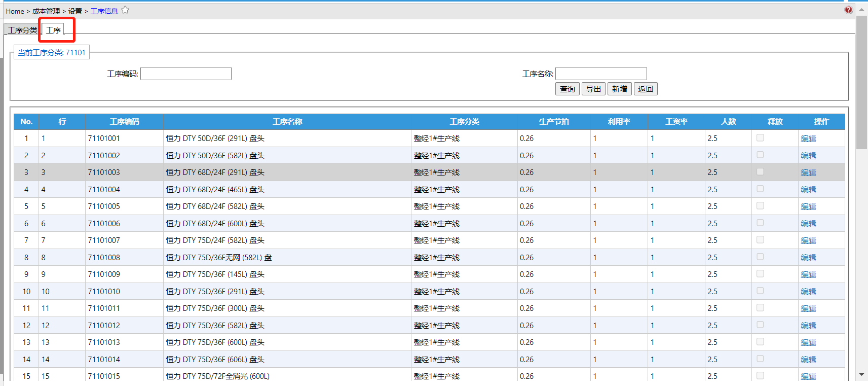This screenshot has height=386, width=868.
Task: Check 释放 checkbox for row 71101006
Action: tap(760, 223)
